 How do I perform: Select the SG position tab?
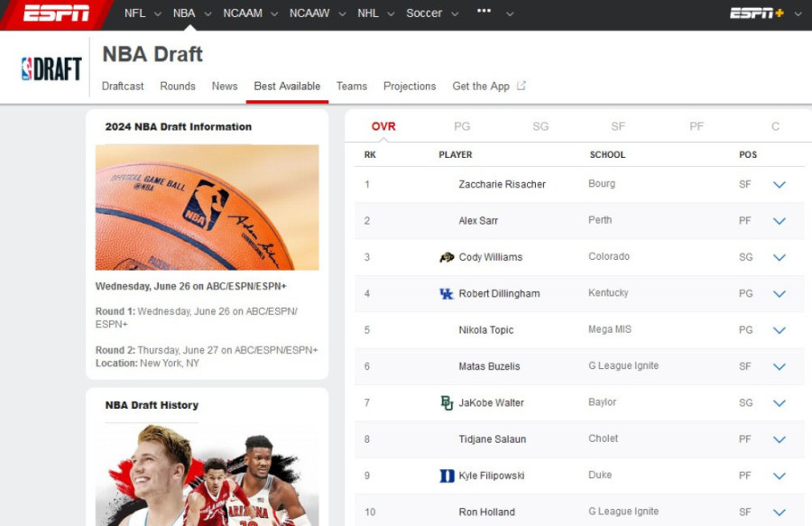540,126
